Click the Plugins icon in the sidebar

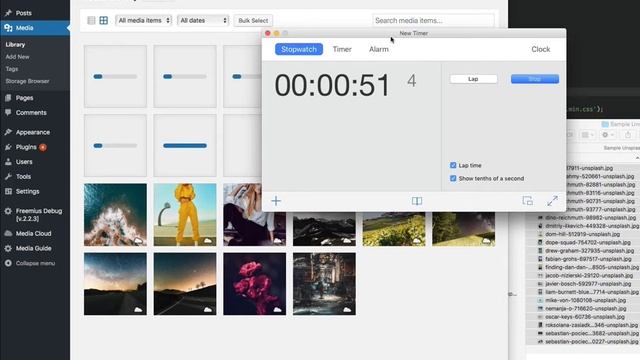(8, 147)
